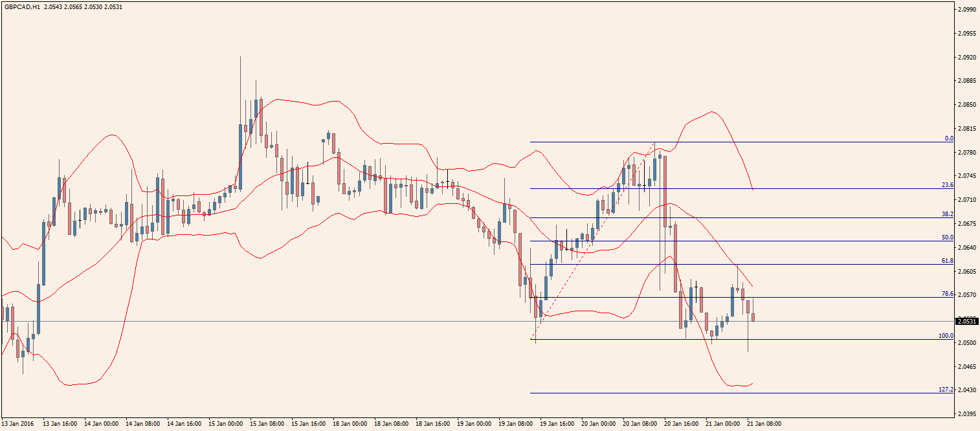Click the 100.0 Fibonacci level label
Viewport: 980px width, 431px height.
[946, 337]
